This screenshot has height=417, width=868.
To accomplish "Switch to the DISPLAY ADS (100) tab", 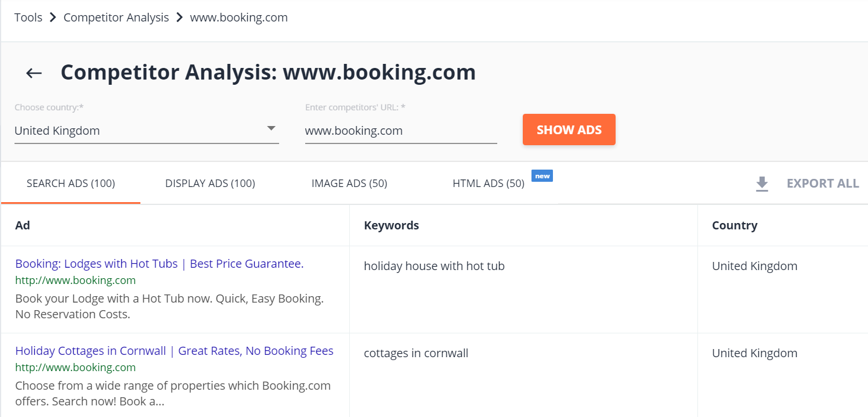I will (210, 184).
